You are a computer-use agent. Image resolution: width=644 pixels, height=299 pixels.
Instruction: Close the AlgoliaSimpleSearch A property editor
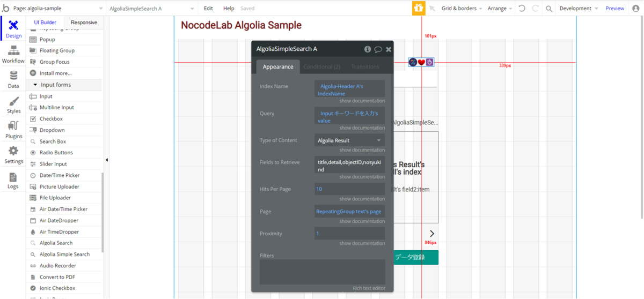(389, 49)
